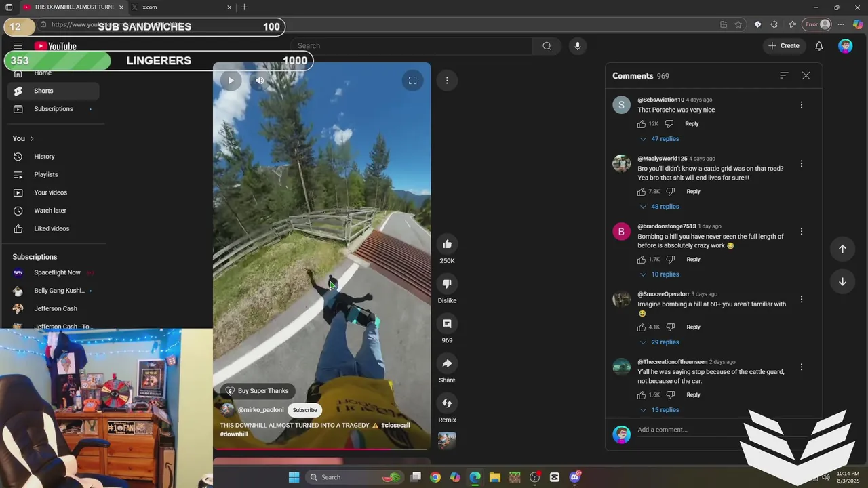Click the YouTube search box

point(412,46)
